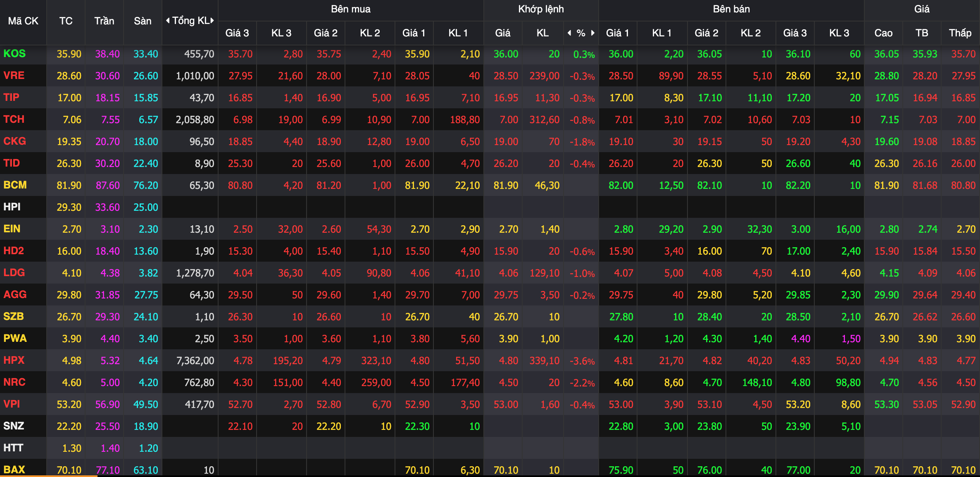This screenshot has width=980, height=477.
Task: Open the EIN stock symbol
Action: click(x=12, y=229)
